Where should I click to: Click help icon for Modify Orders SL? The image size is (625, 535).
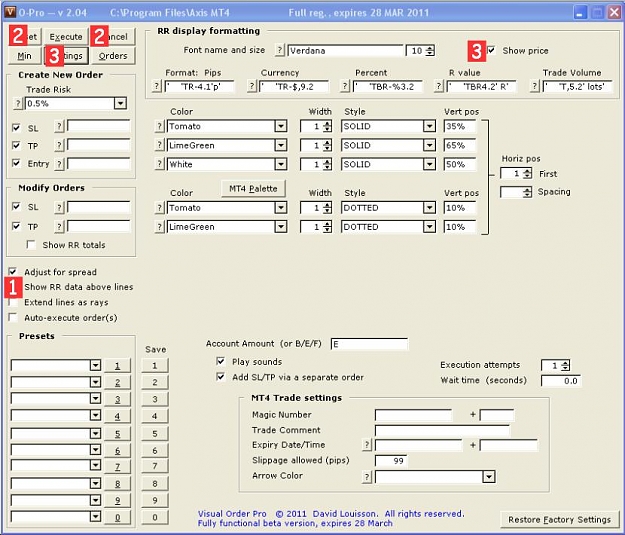59,207
